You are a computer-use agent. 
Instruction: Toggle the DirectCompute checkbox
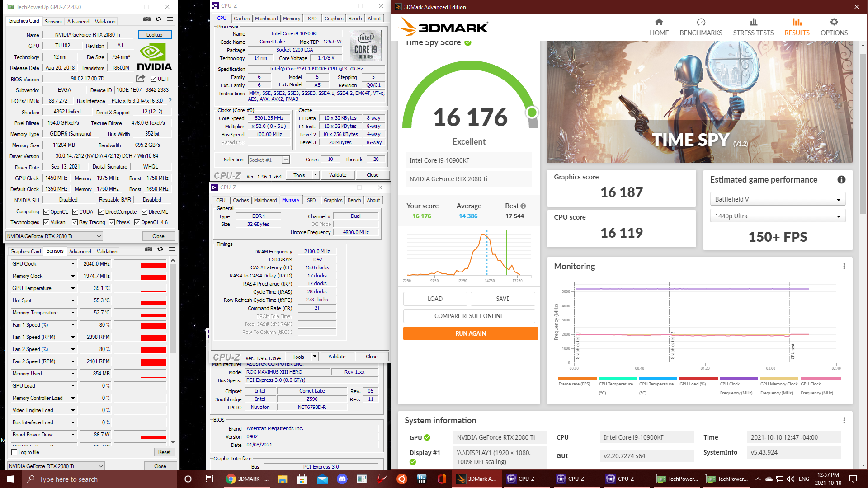click(x=101, y=212)
